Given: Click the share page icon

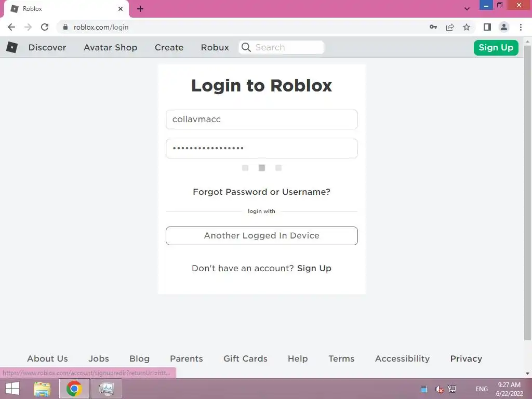Looking at the screenshot, I should click(x=450, y=27).
